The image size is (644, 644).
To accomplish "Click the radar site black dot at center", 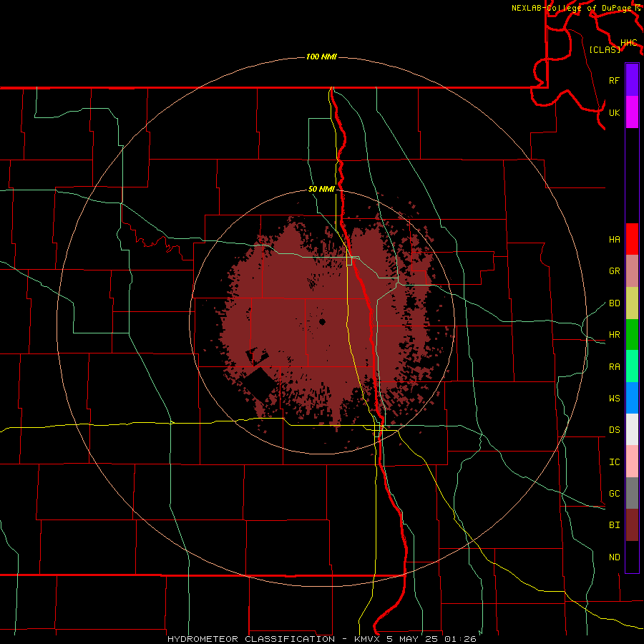I will tap(322, 321).
